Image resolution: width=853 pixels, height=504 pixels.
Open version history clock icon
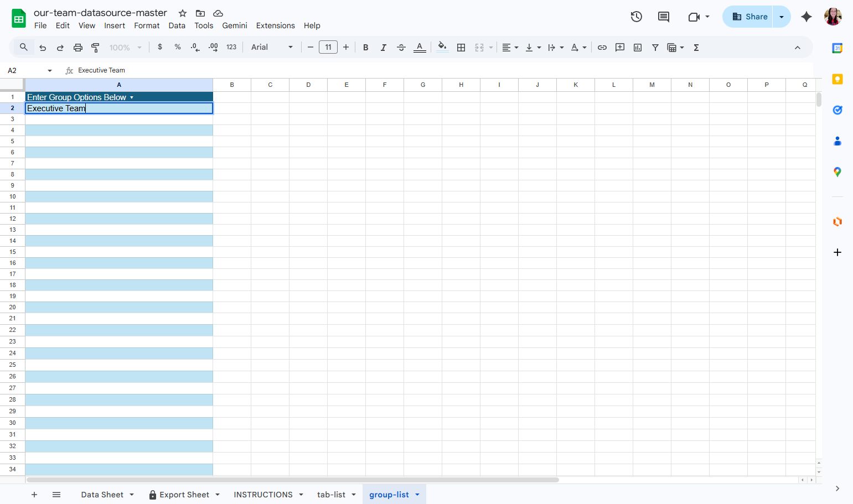click(637, 17)
